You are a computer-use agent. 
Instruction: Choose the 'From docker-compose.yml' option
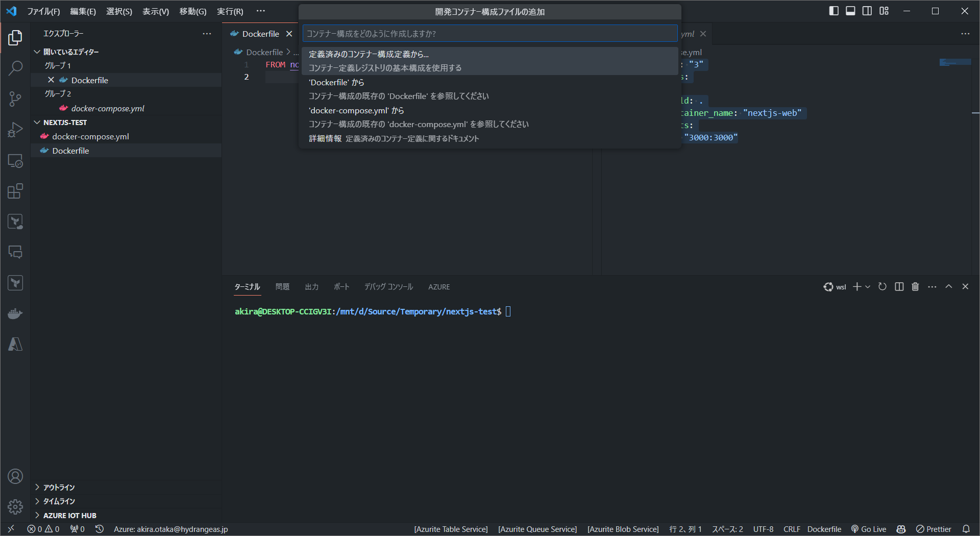coord(490,117)
